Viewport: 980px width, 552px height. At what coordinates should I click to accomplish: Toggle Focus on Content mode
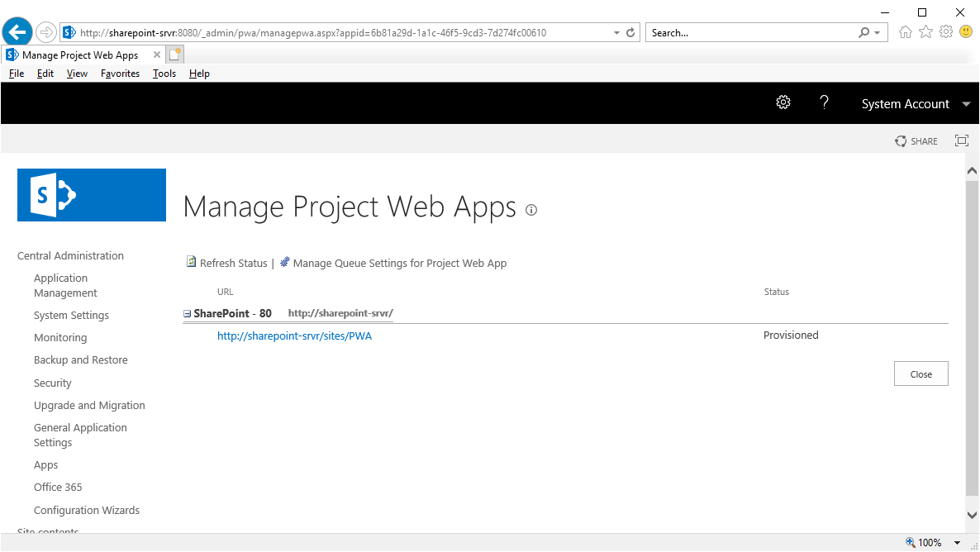(x=961, y=140)
